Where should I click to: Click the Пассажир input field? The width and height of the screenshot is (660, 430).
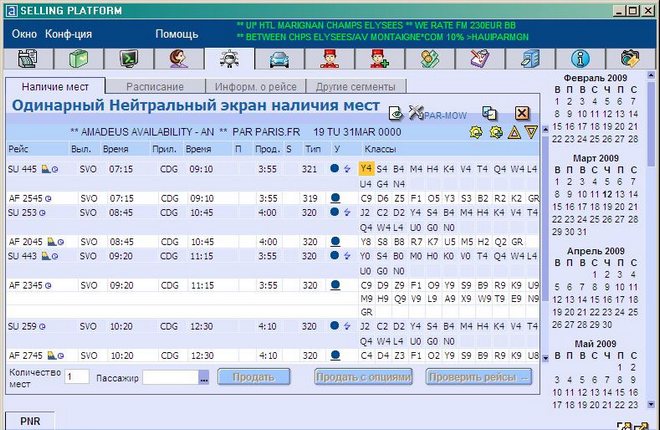tap(170, 377)
